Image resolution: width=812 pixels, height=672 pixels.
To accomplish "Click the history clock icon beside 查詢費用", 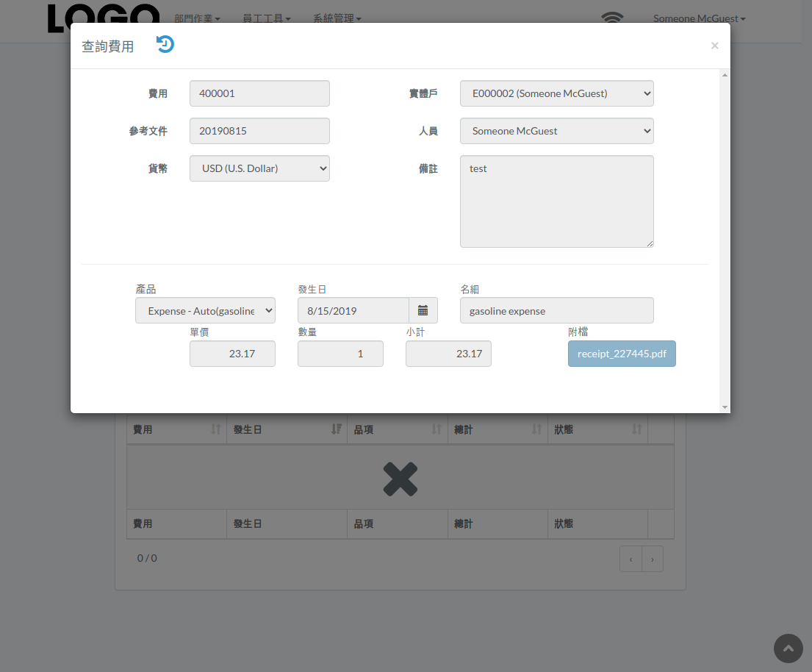I will (165, 45).
